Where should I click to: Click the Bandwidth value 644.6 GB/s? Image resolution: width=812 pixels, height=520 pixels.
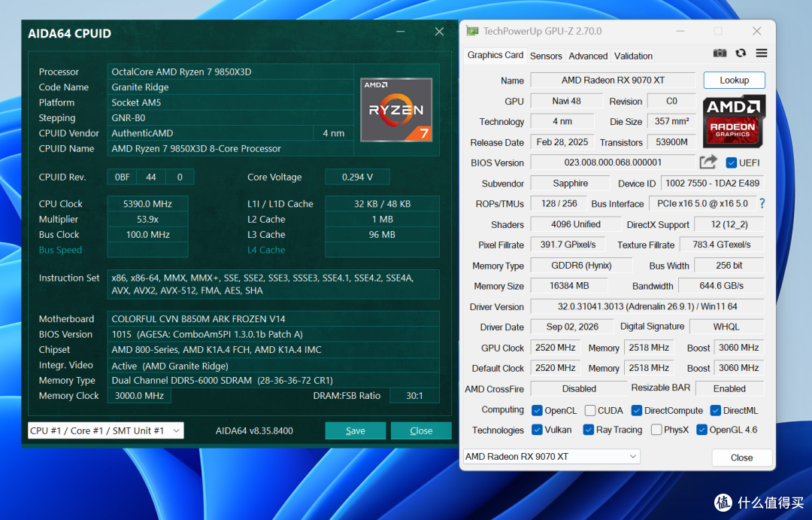tap(721, 286)
